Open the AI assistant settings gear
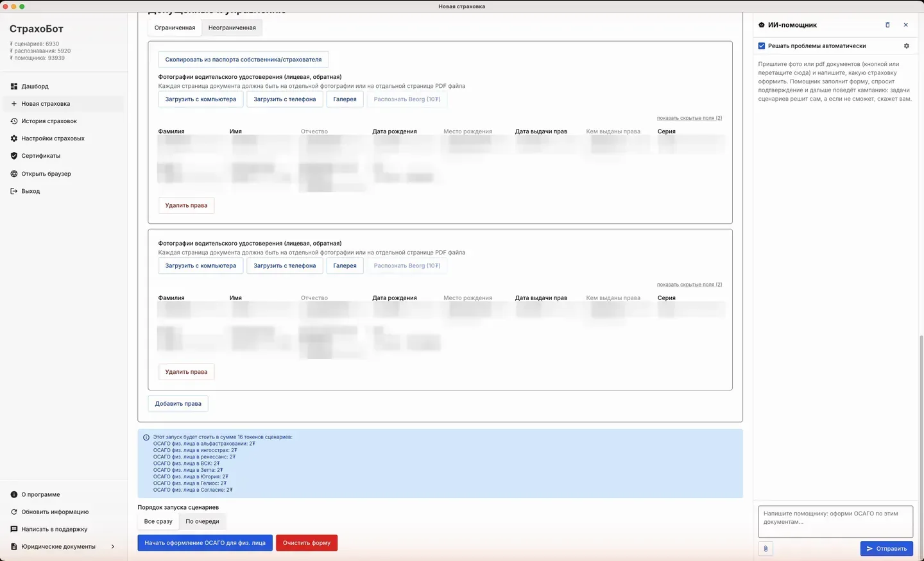 coord(906,46)
